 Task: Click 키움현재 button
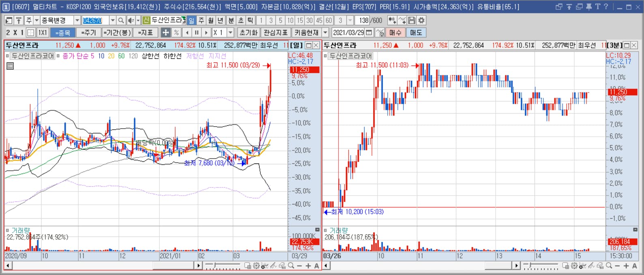pyautogui.click(x=307, y=32)
